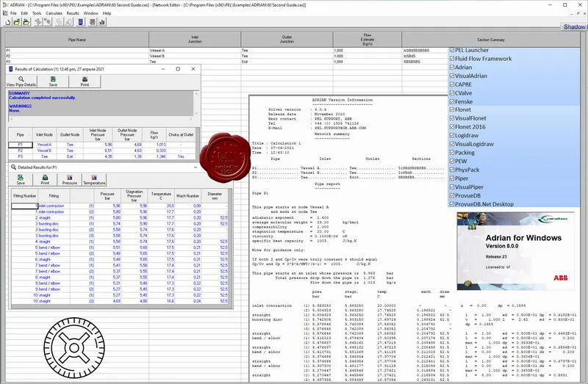
Task: Open the Calculate menu
Action: [x=54, y=13]
